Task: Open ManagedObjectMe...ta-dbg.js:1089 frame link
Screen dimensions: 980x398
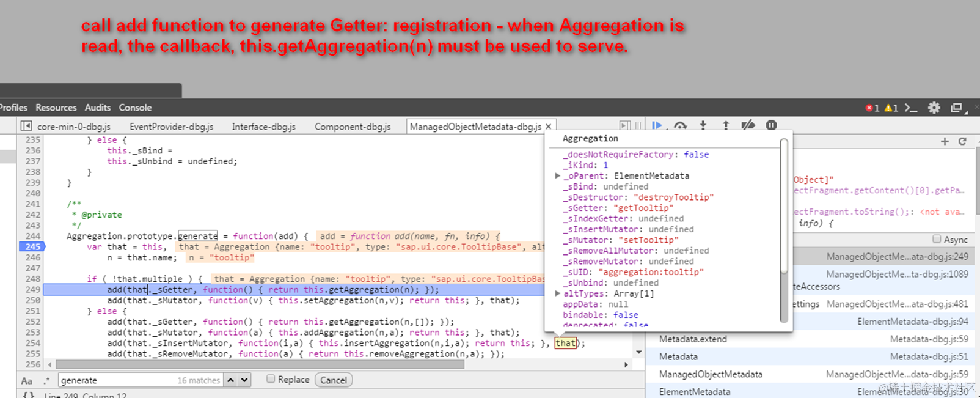Action: click(x=898, y=275)
